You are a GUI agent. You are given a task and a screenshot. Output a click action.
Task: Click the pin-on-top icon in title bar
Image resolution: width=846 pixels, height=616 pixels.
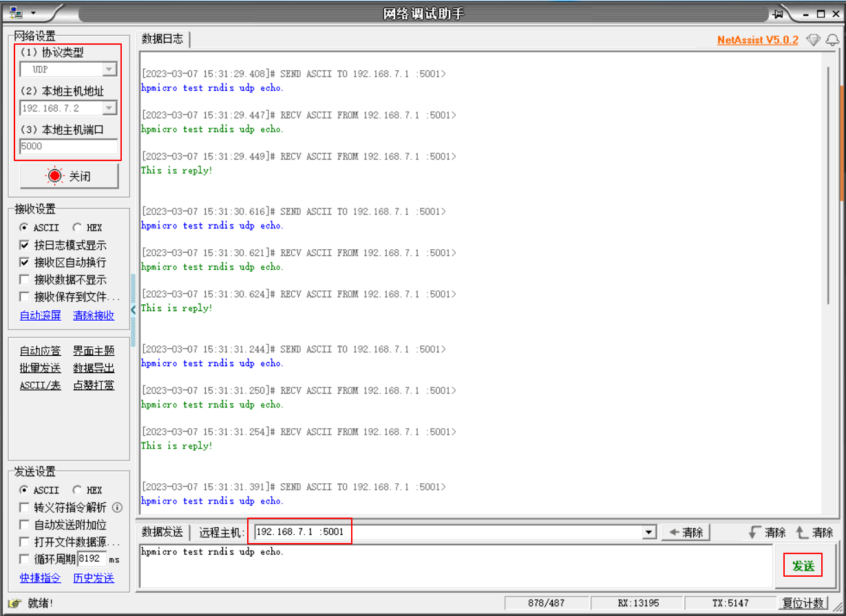point(779,14)
